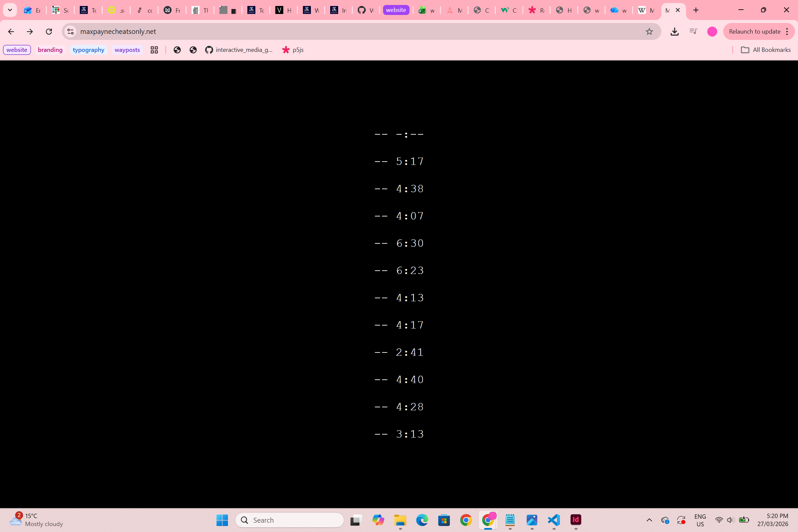Open the Chrome three-dot menu
Screen dimensions: 798x532
pyautogui.click(x=787, y=32)
